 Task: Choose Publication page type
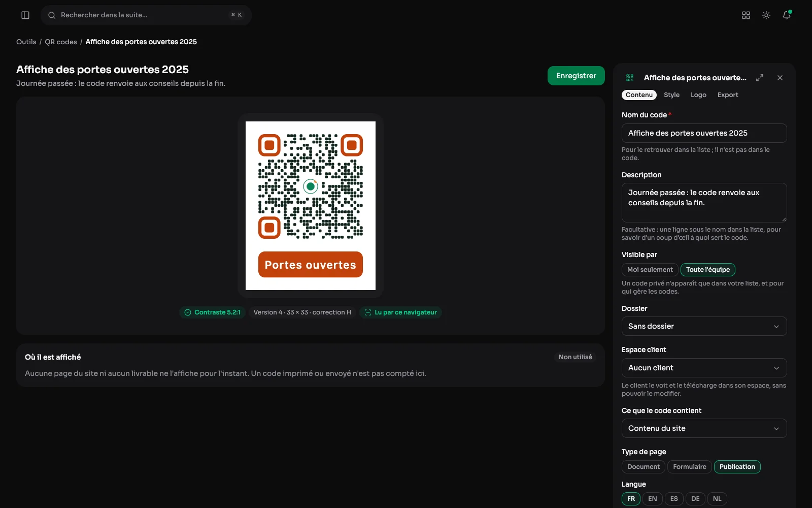[x=737, y=467]
